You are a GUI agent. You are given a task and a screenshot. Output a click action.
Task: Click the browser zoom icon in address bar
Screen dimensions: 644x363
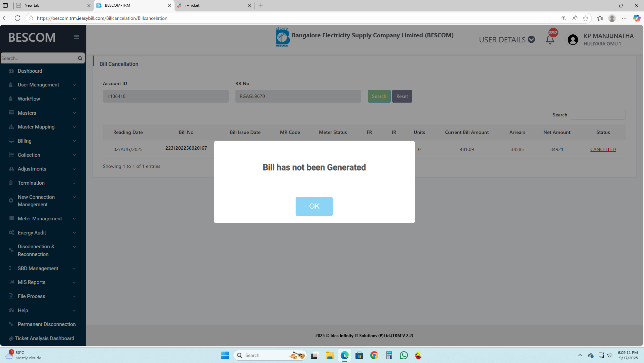point(564,18)
